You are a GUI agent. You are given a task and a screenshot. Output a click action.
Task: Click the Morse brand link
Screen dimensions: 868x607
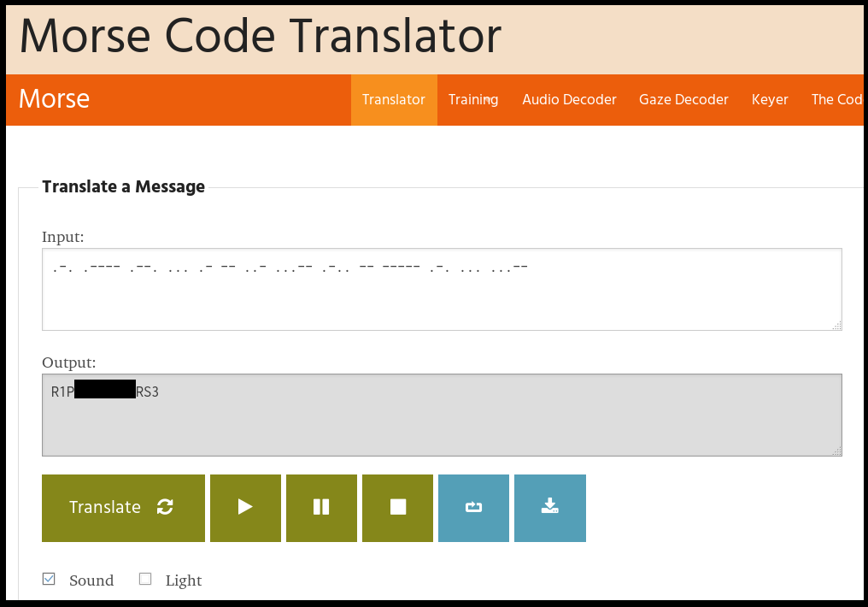click(x=54, y=99)
